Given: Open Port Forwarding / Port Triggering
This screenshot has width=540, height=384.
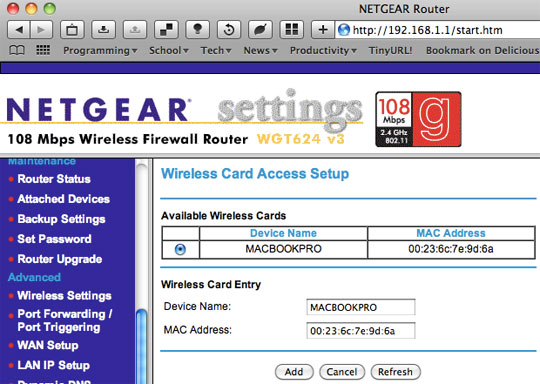Looking at the screenshot, I should (x=65, y=320).
